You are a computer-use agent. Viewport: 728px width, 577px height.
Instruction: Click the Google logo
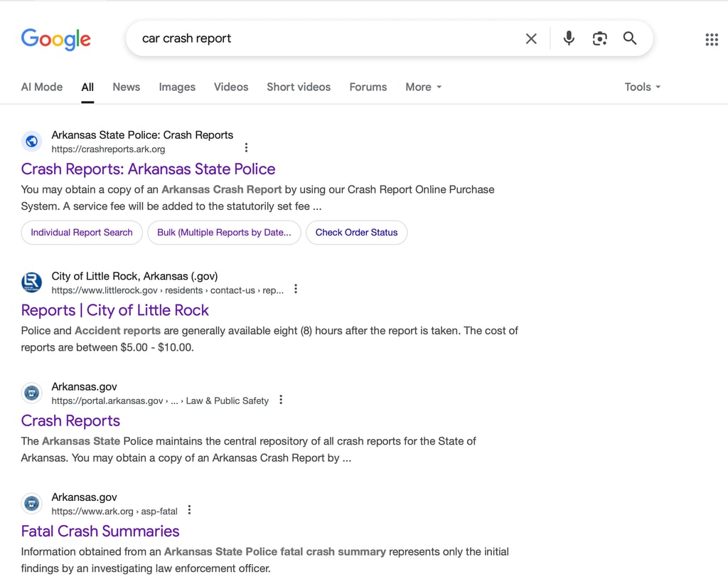pyautogui.click(x=55, y=39)
